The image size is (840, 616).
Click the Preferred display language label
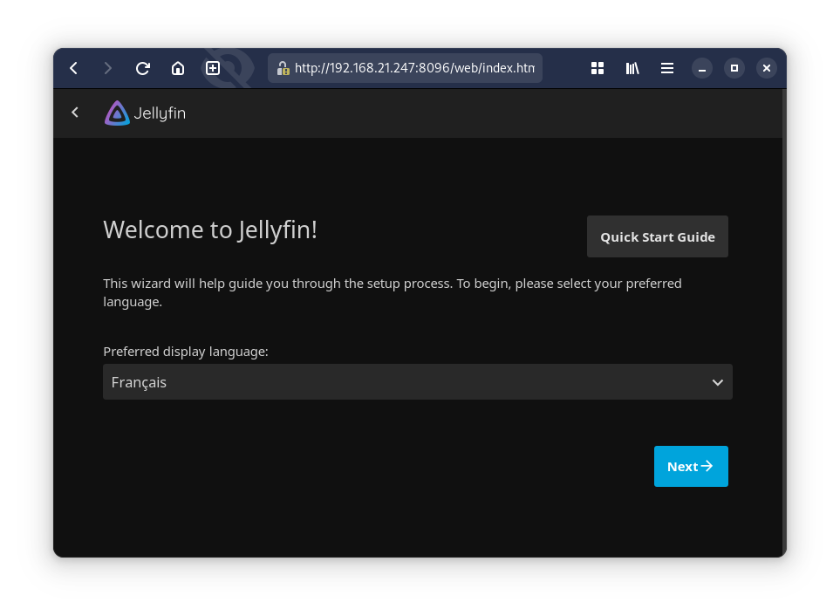click(185, 352)
